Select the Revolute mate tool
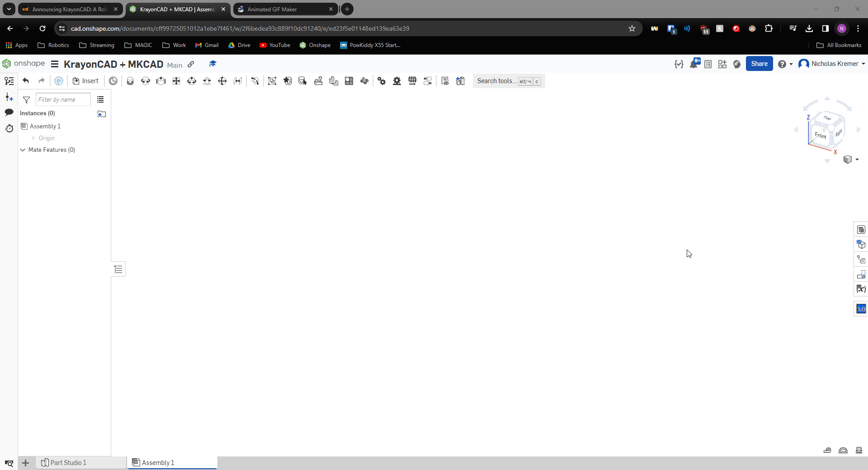868x470 pixels. pos(146,81)
